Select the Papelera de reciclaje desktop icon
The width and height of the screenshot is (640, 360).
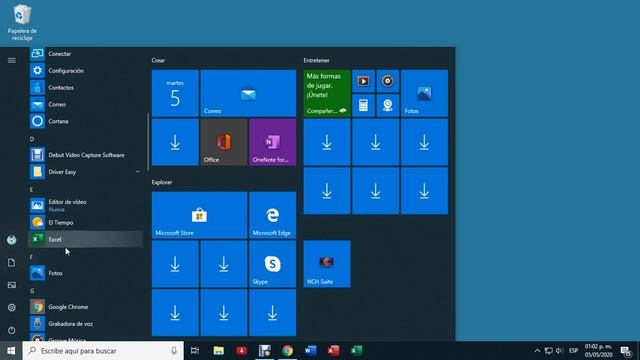pos(22,22)
